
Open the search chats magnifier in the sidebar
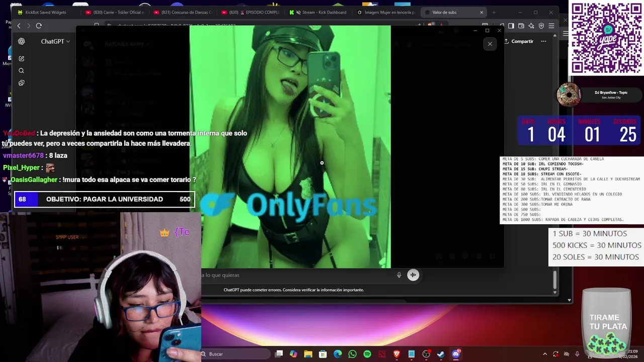coord(21,71)
